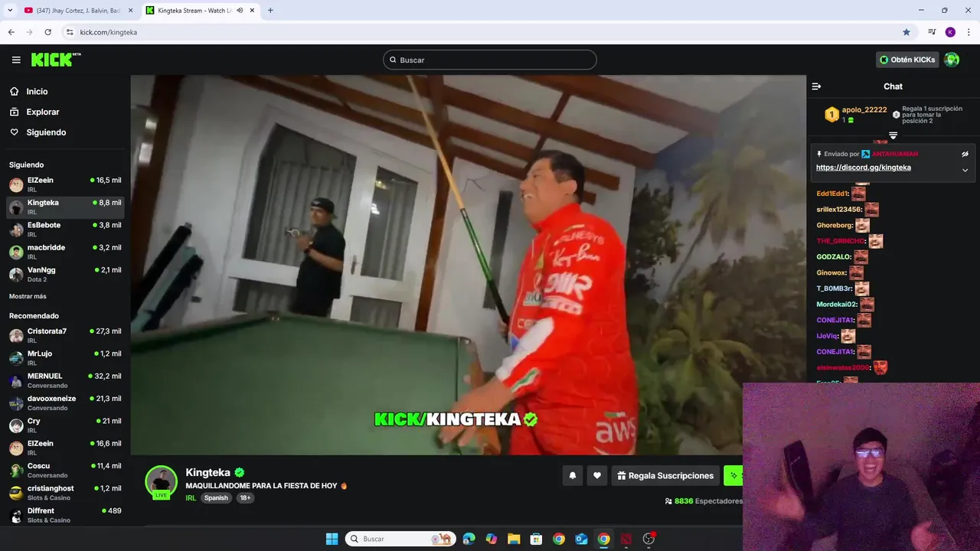Open chat user THE_GRINCHO's name
This screenshot has height=551, width=980.
(x=841, y=241)
